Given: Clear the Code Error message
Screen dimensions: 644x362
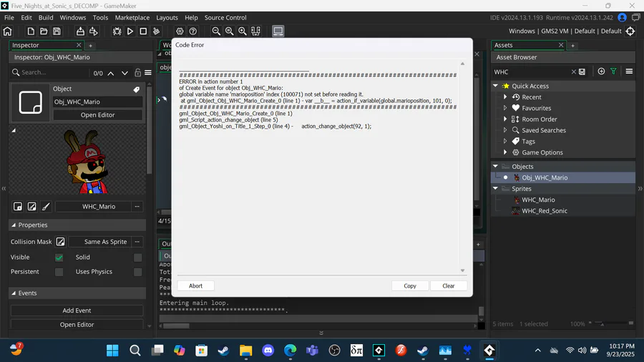Looking at the screenshot, I should (449, 285).
